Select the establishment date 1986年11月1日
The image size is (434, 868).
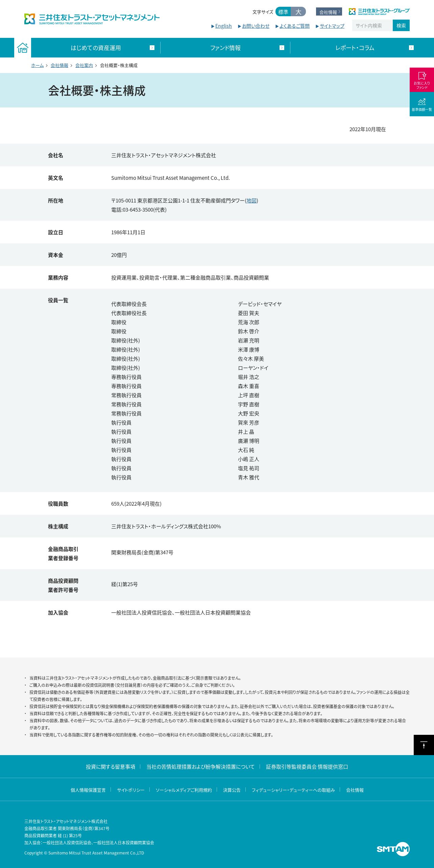click(x=128, y=232)
